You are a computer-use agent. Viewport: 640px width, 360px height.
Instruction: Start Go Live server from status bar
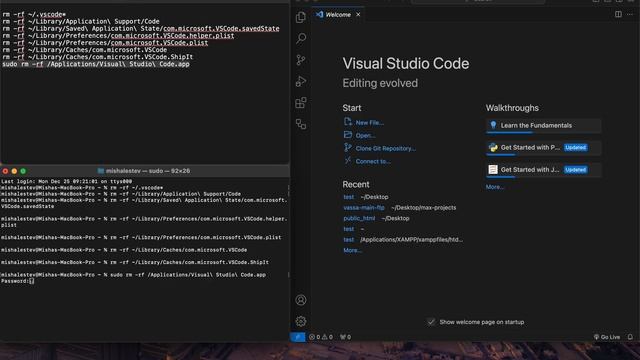(x=607, y=337)
